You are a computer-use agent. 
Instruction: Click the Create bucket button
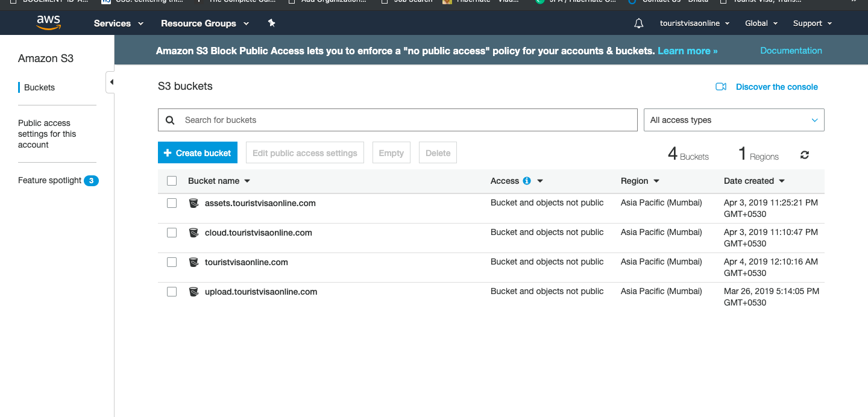[x=198, y=153]
